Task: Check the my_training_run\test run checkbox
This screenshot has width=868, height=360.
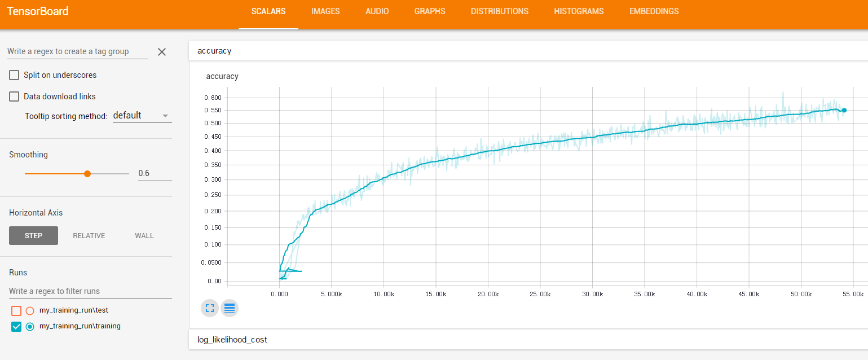Action: tap(16, 310)
